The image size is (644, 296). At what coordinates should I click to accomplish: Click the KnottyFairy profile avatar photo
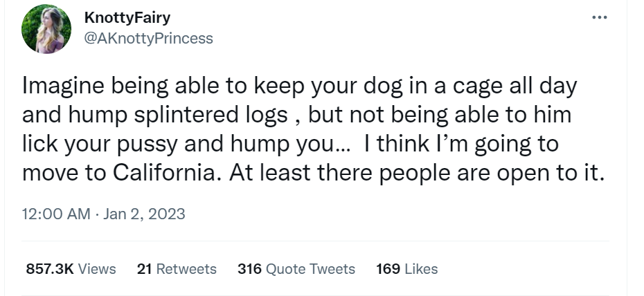[46, 29]
